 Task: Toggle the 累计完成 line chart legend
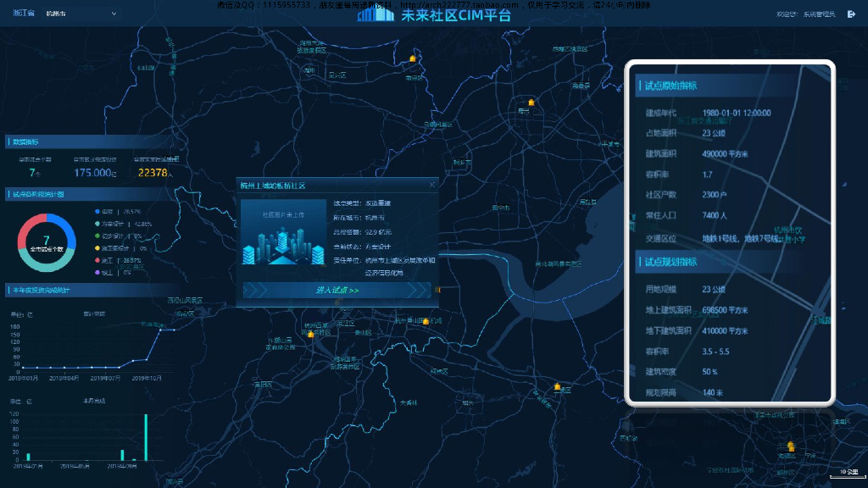pyautogui.click(x=94, y=313)
